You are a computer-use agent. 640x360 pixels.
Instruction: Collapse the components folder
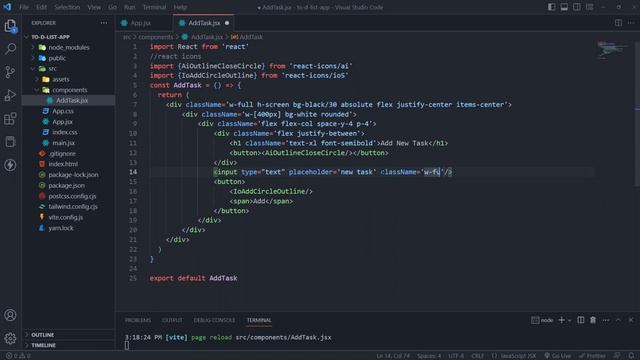point(69,90)
